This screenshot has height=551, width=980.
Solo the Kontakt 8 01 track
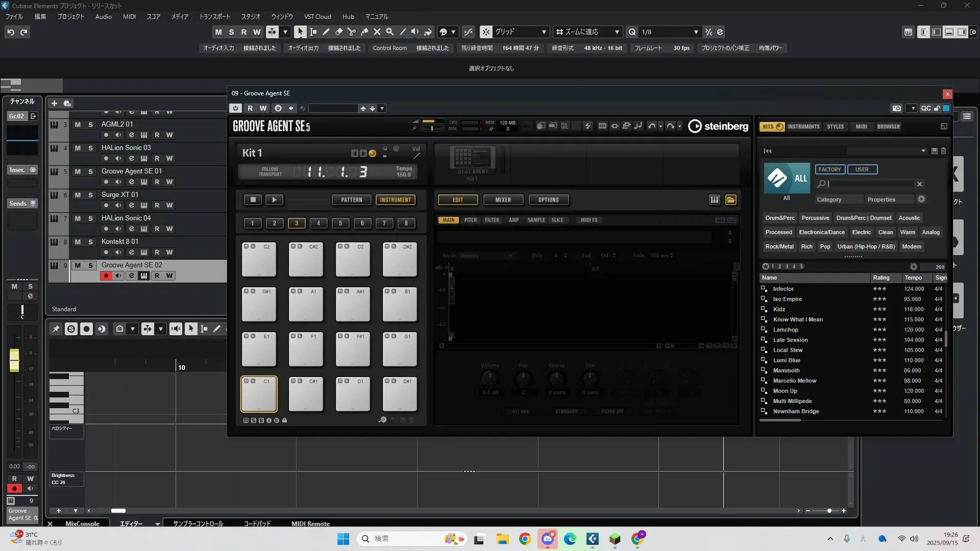click(x=90, y=242)
